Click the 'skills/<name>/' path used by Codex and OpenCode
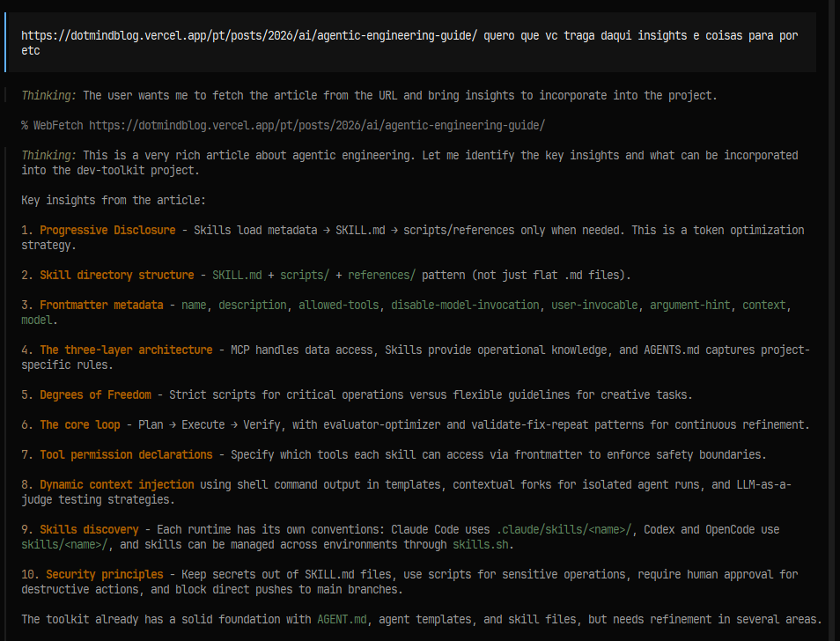Viewport: 840px width, 641px height. [x=64, y=545]
